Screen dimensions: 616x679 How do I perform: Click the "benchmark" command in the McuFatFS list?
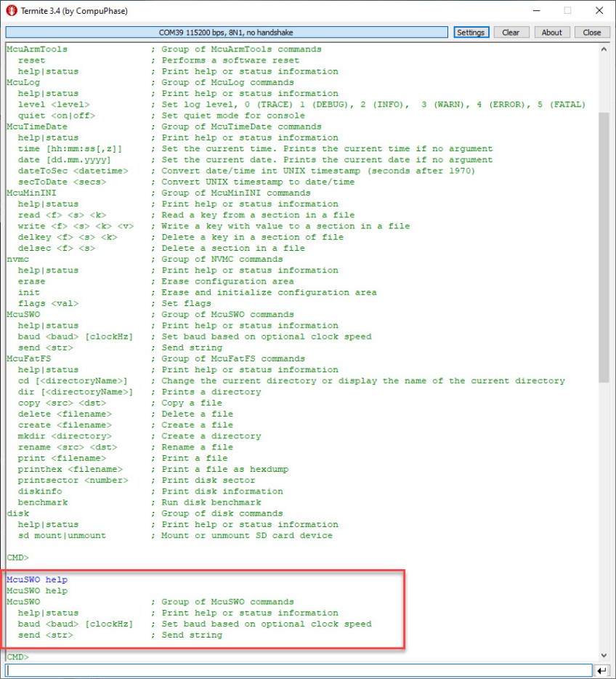43,502
